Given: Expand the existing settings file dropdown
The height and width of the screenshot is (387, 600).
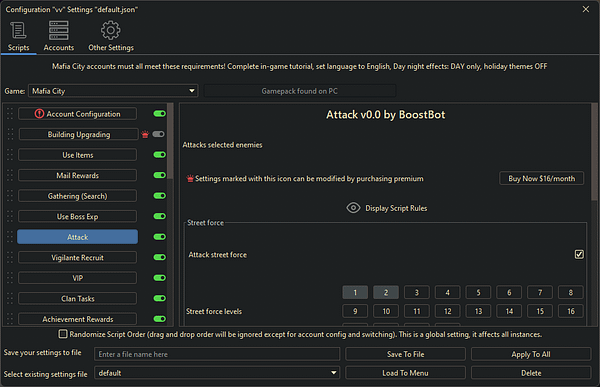Looking at the screenshot, I should click(217, 373).
